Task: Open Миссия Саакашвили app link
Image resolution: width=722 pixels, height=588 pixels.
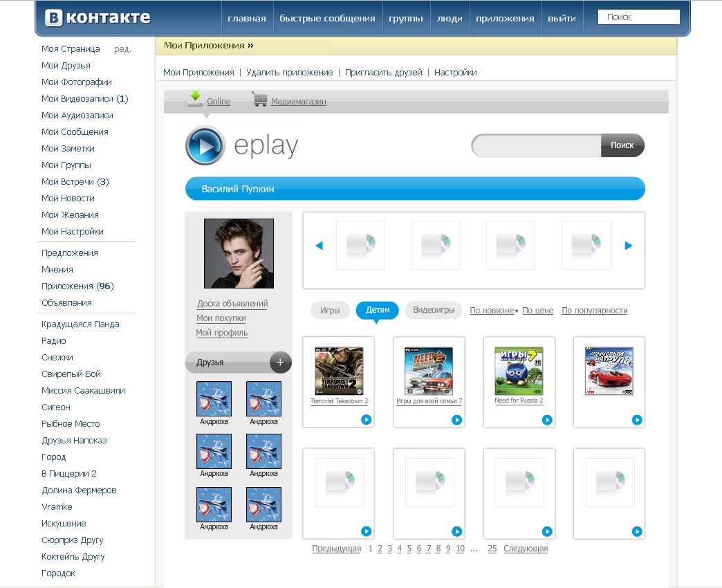Action: point(83,390)
